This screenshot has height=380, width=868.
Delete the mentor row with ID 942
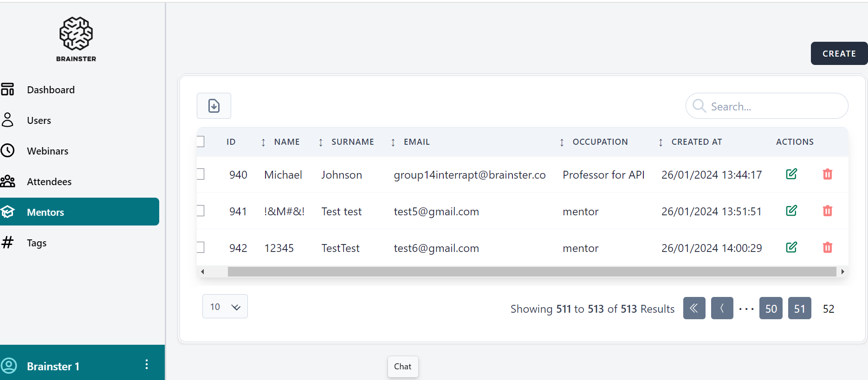coord(827,248)
